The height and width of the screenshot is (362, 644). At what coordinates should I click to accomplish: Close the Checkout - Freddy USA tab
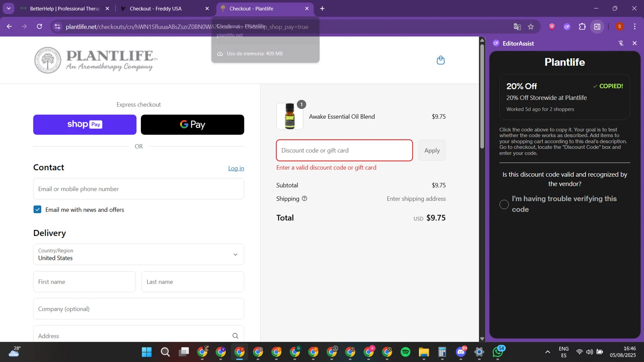click(207, 9)
